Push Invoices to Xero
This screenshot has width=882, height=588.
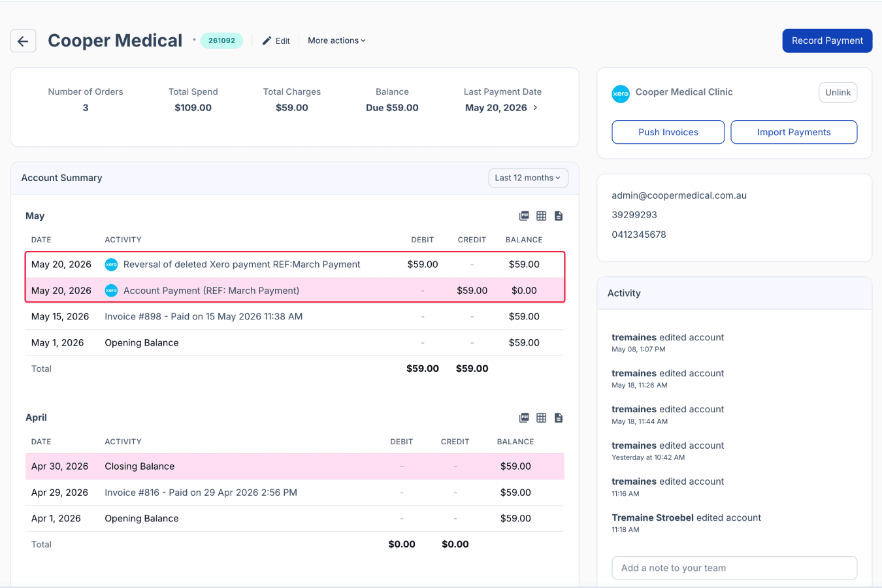pyautogui.click(x=668, y=132)
